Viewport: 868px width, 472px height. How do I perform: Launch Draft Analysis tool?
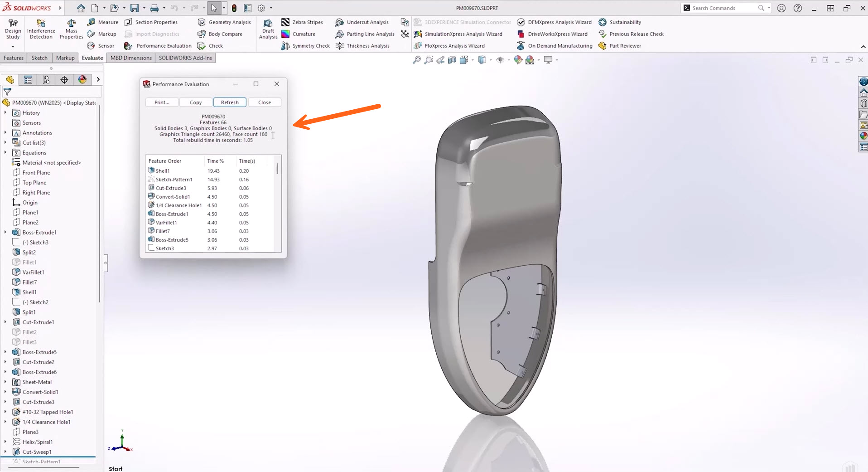pyautogui.click(x=268, y=29)
